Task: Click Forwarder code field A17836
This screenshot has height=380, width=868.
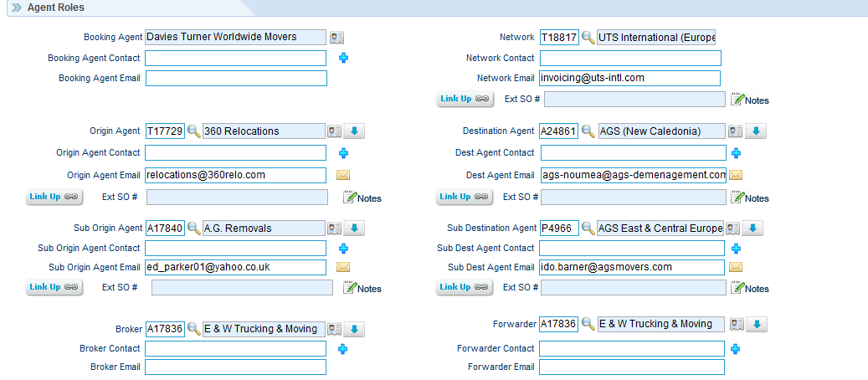Action: click(559, 323)
